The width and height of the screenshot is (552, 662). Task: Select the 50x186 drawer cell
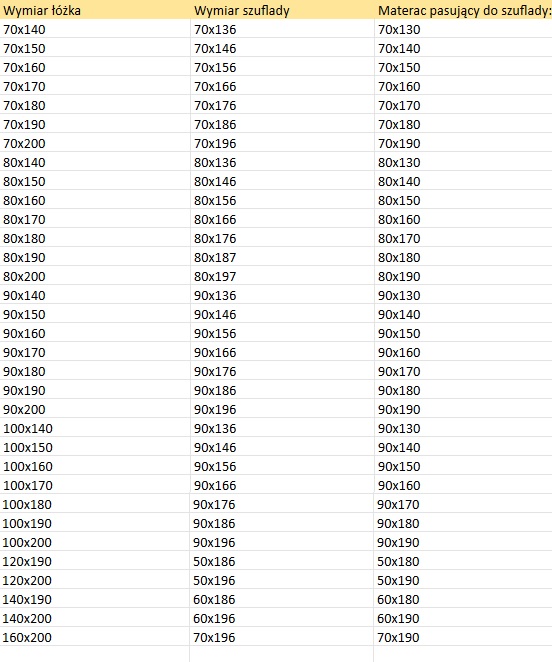coord(281,561)
